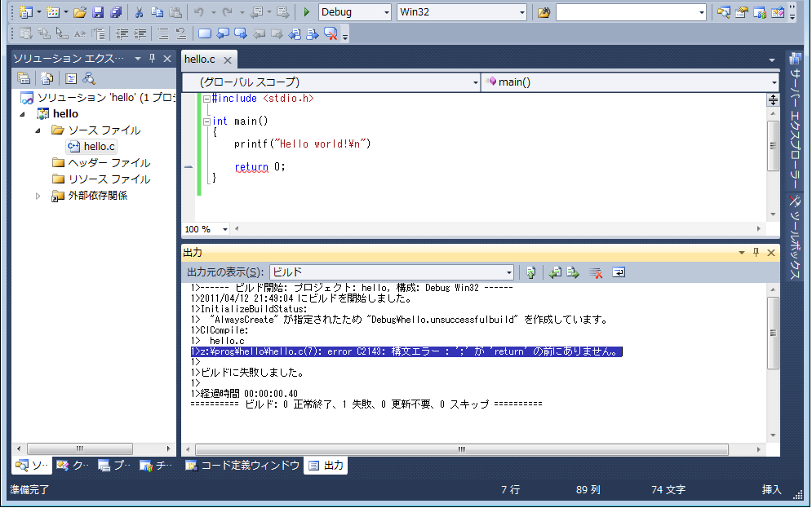Click the Show All Files icon in Solution Explorer
Image resolution: width=812 pixels, height=508 pixels.
tap(47, 78)
